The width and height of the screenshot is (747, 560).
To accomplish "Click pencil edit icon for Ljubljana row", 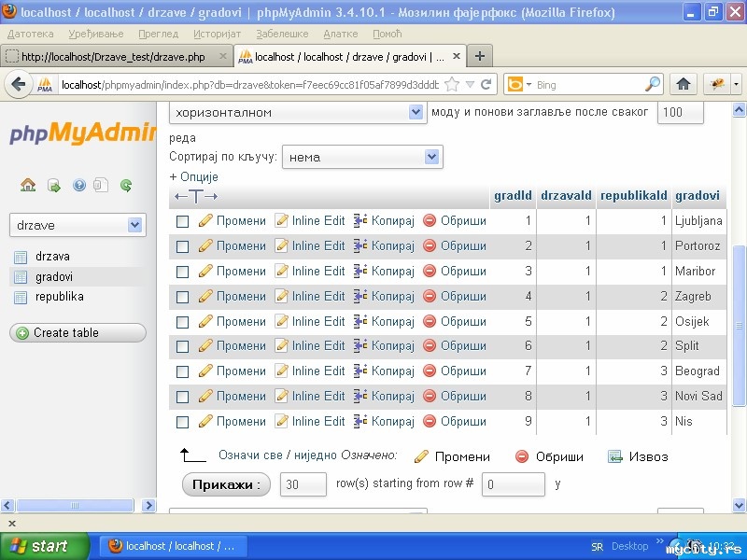I will pos(205,221).
